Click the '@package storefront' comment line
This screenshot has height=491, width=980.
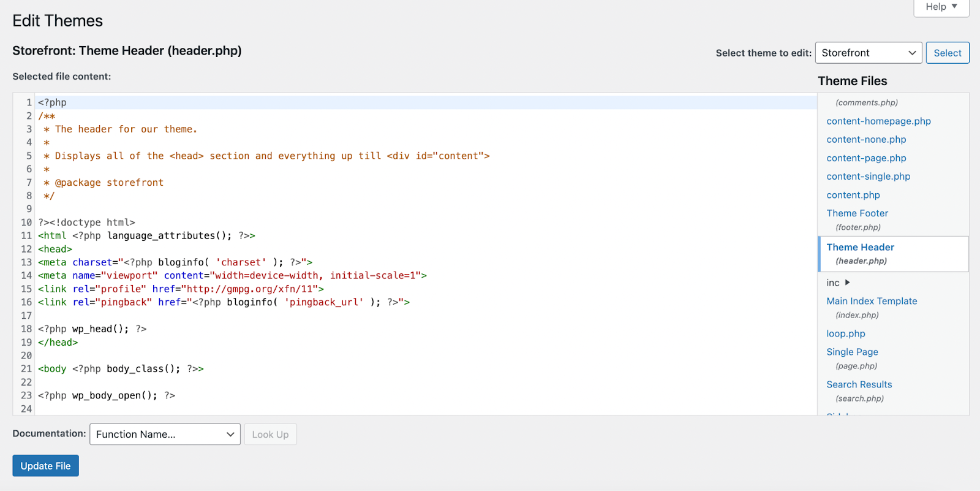(x=104, y=183)
